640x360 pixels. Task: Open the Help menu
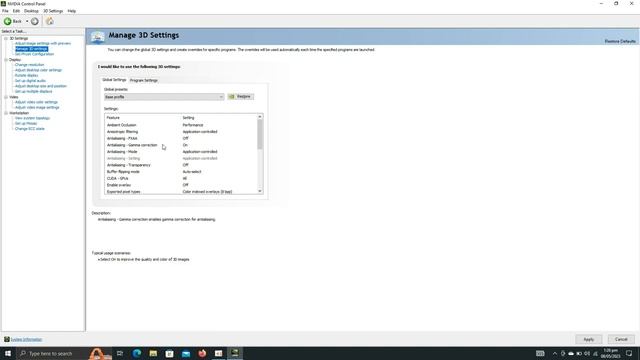click(71, 11)
